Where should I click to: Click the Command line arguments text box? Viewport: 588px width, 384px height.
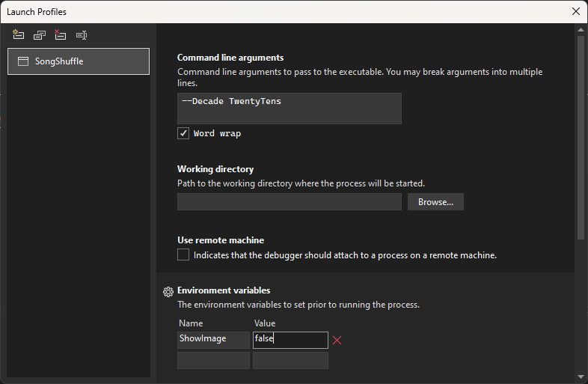coord(289,109)
